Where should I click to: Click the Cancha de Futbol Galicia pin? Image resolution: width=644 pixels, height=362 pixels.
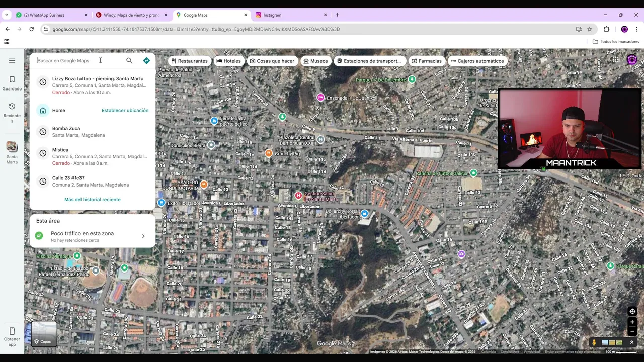click(x=473, y=173)
